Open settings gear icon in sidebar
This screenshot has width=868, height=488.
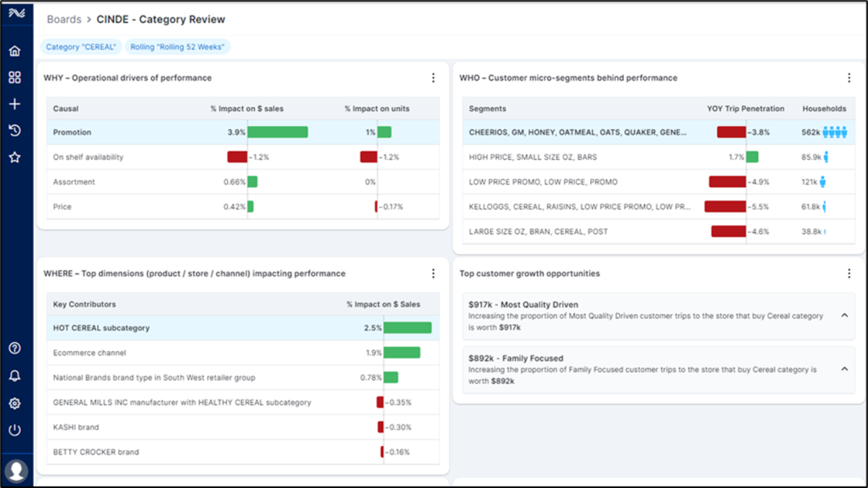pyautogui.click(x=14, y=403)
